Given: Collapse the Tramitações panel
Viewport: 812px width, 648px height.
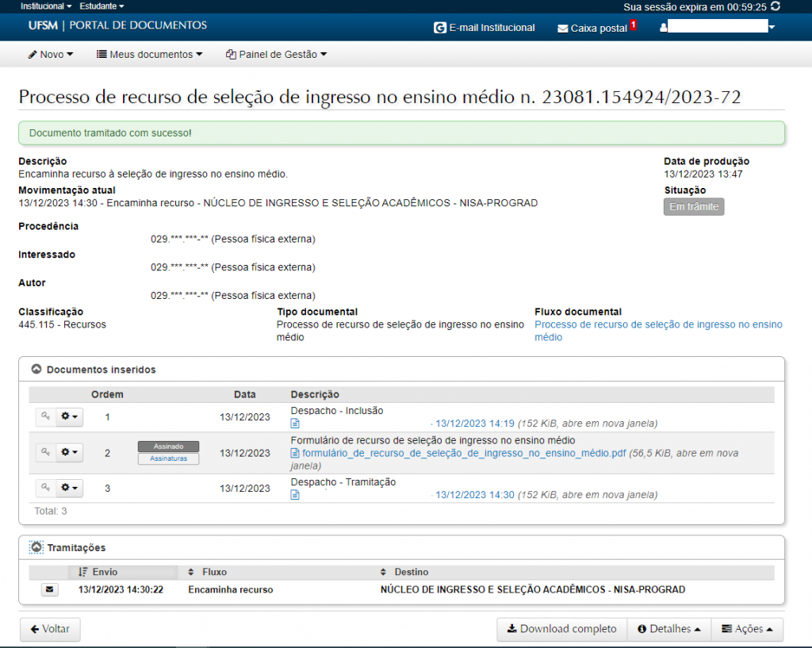Looking at the screenshot, I should click(x=36, y=547).
